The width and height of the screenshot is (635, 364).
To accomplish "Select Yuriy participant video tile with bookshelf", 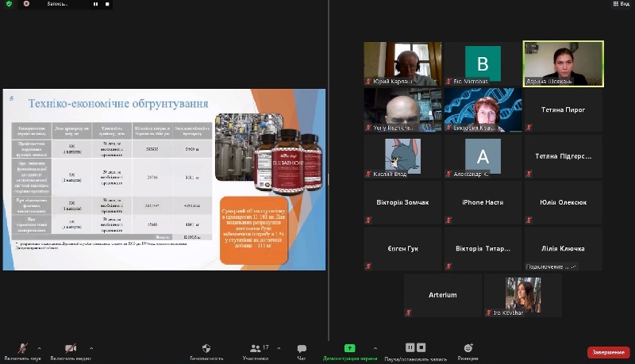I will [x=402, y=110].
